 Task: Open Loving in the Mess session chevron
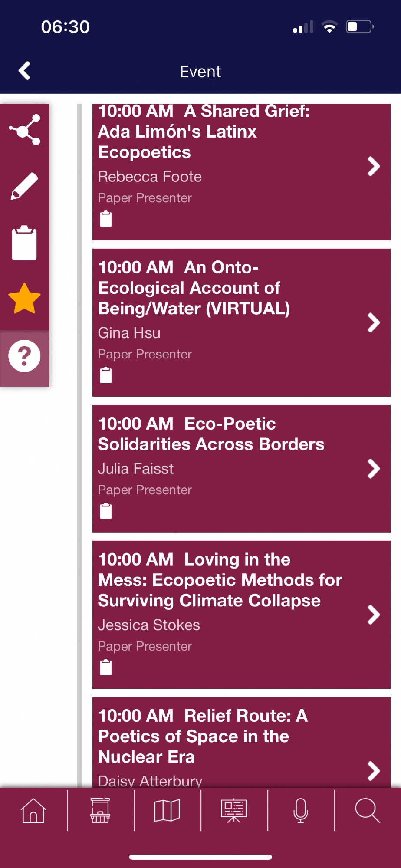click(373, 615)
